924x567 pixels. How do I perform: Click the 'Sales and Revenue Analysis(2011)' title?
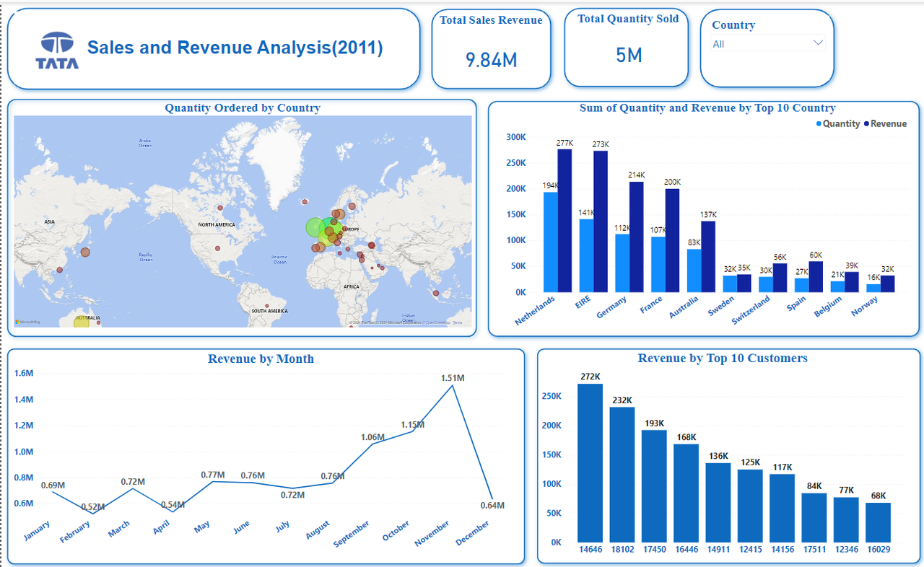point(237,47)
